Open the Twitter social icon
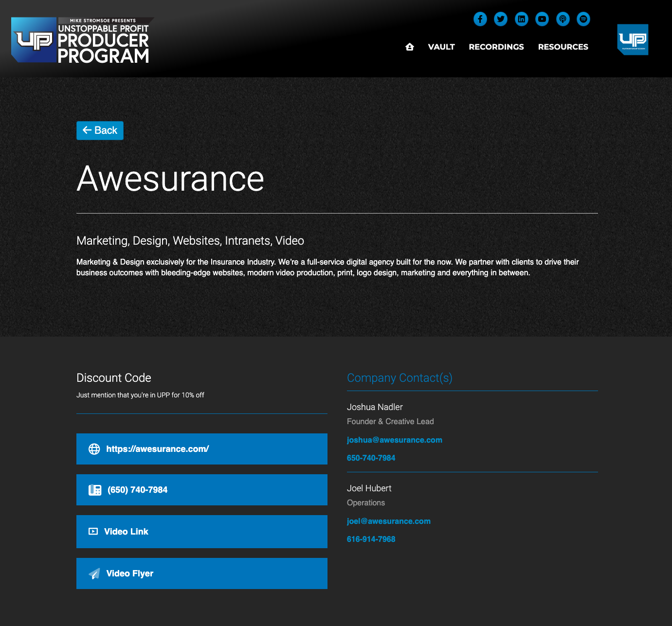The image size is (672, 626). (x=501, y=19)
